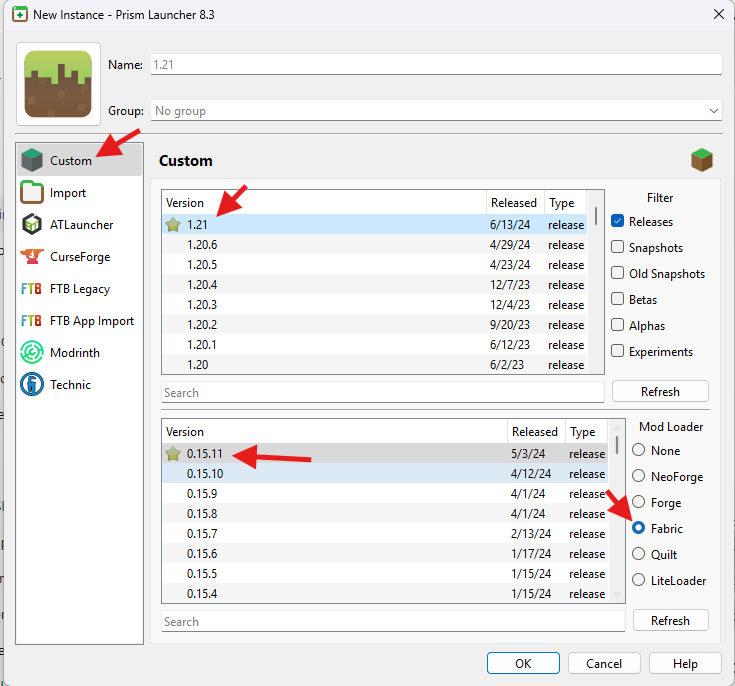Select Fabric loader version 0.15.10
This screenshot has height=686, width=735.
(385, 474)
